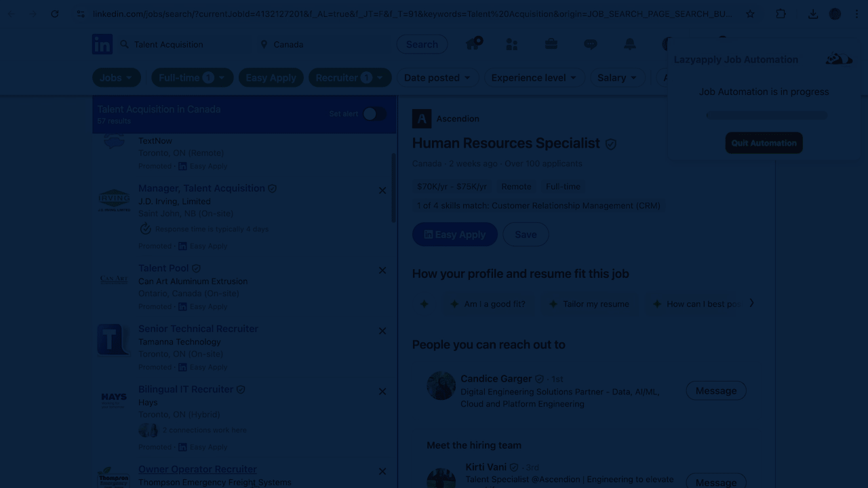Open Candice Garger profile name

496,379
